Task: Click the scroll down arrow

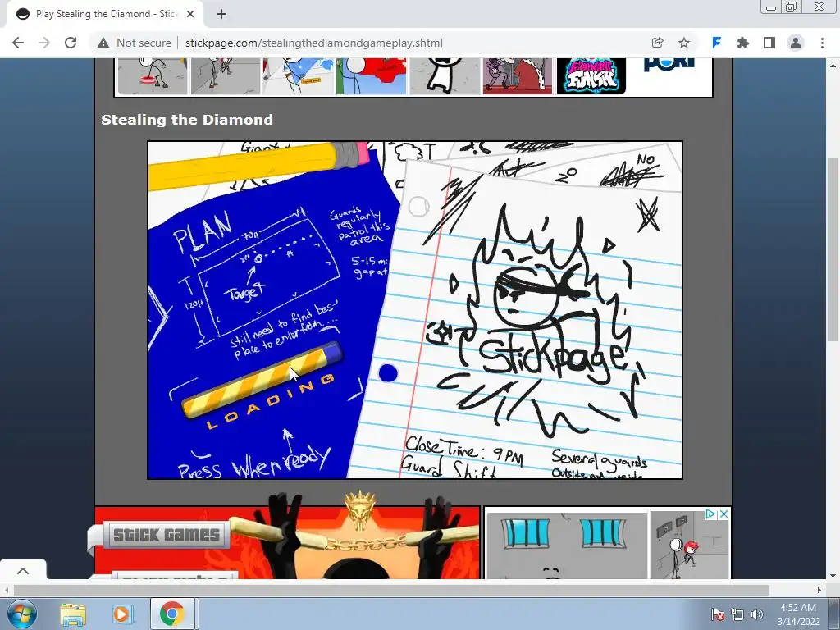Action: point(833,576)
